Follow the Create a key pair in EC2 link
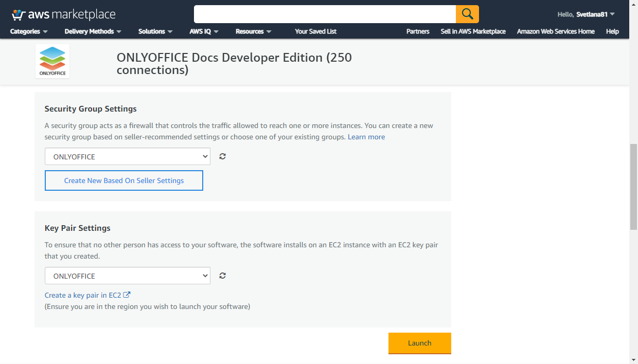 [83, 295]
